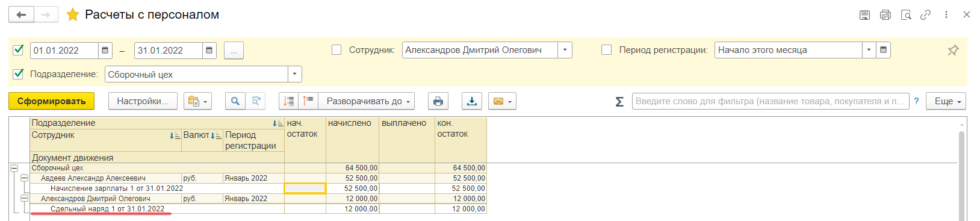Click sort icon in Сотрудник header
This screenshot has height=221, width=980.
[x=175, y=136]
